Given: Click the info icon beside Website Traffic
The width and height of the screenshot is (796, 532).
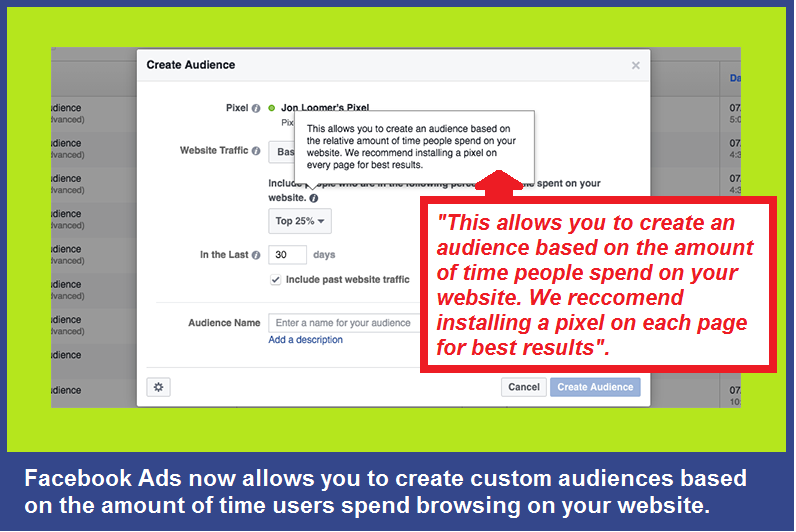Looking at the screenshot, I should point(256,151).
